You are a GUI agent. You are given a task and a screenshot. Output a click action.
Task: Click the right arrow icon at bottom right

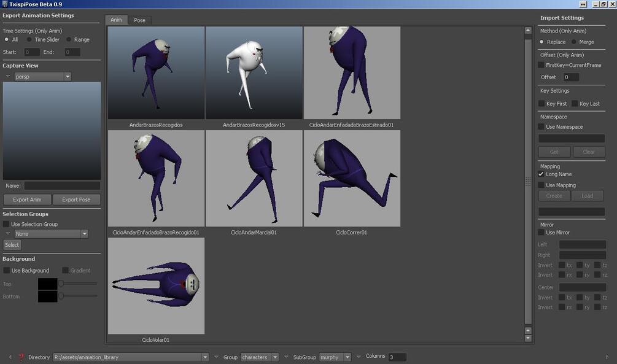coord(607,357)
